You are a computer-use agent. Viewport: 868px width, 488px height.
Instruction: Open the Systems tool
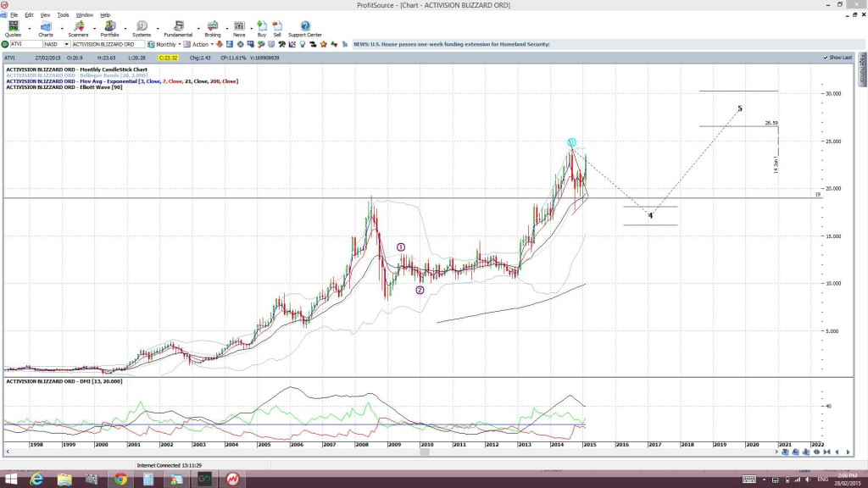(142, 29)
